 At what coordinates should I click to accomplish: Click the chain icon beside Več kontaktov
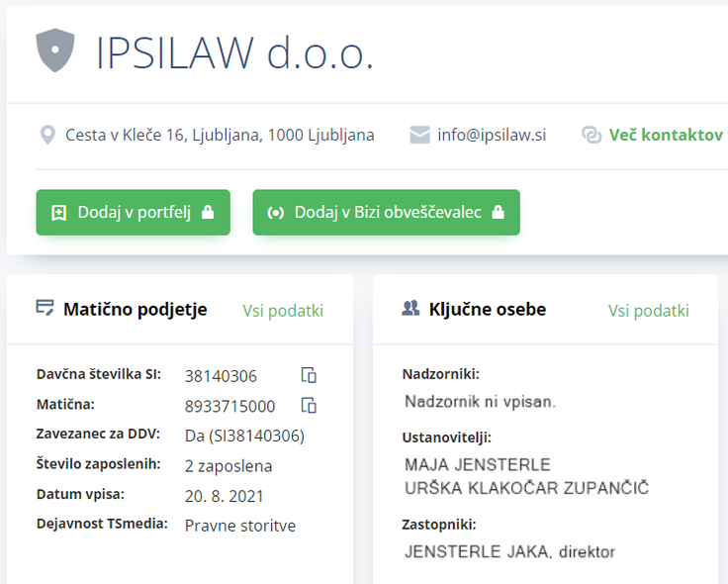(591, 136)
